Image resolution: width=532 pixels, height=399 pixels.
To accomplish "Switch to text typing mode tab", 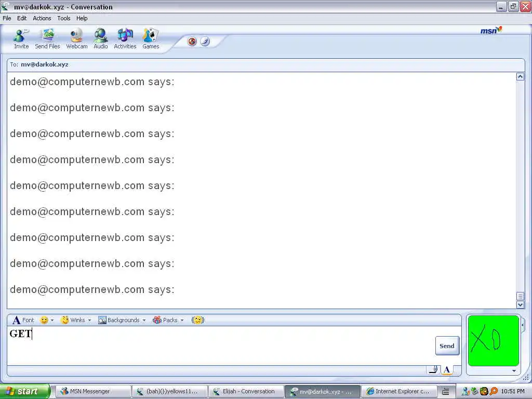I will click(447, 370).
